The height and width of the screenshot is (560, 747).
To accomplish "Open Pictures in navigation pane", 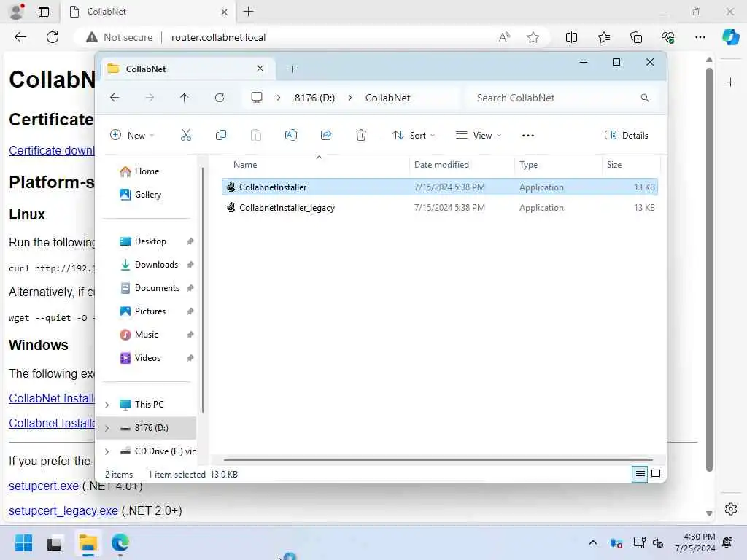I will pos(150,311).
